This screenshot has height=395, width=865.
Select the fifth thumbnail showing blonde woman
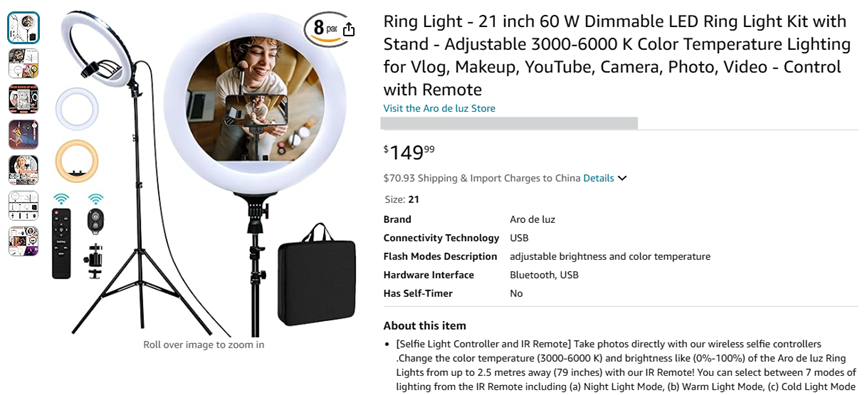pyautogui.click(x=23, y=170)
